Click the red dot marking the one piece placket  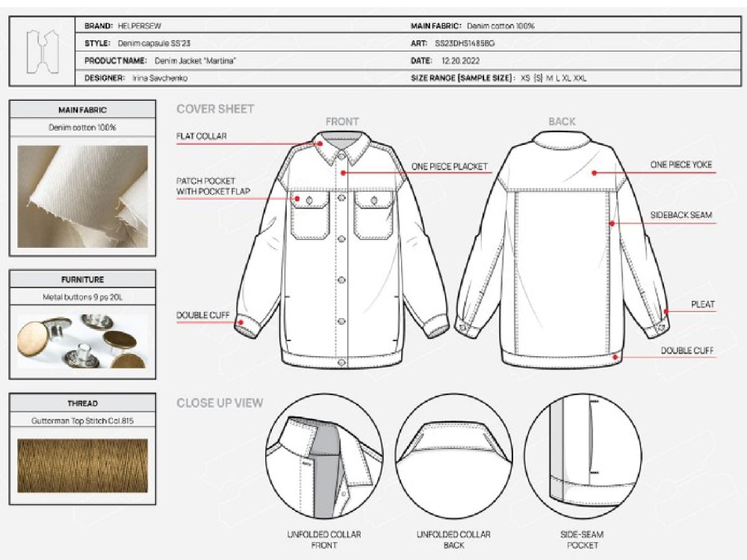click(343, 172)
